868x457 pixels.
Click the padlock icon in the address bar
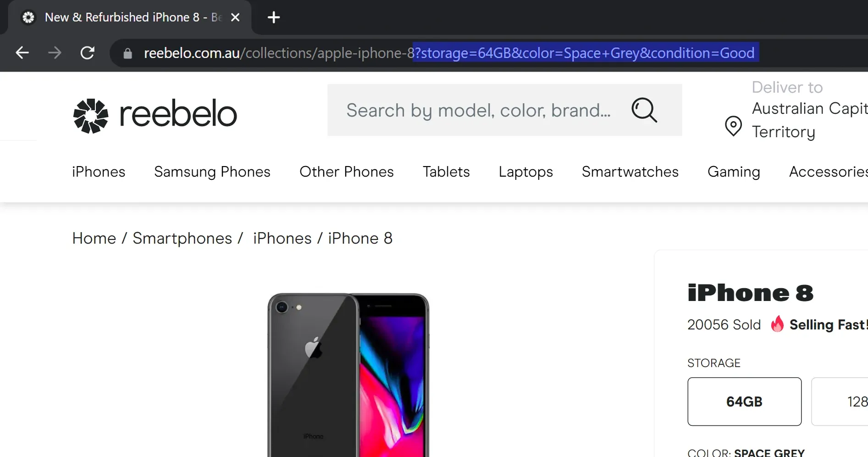pyautogui.click(x=127, y=53)
